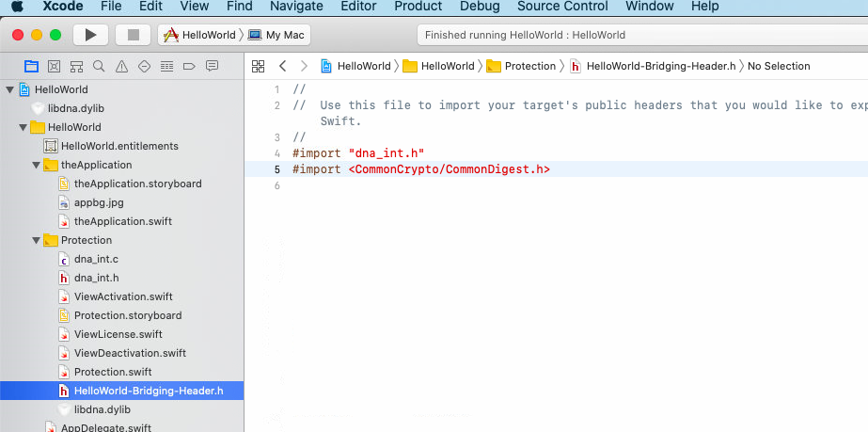The height and width of the screenshot is (432, 868).
Task: Open the Navigate menu
Action: coord(297,7)
